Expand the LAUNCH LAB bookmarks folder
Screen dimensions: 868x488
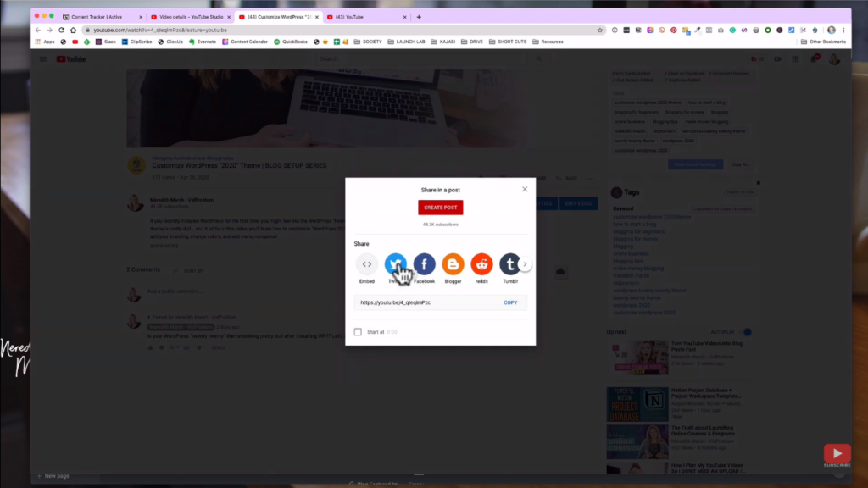click(x=406, y=42)
